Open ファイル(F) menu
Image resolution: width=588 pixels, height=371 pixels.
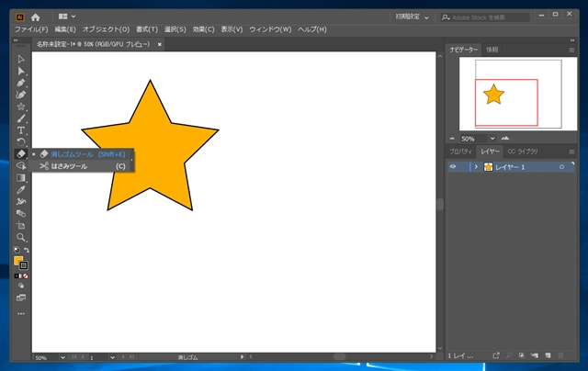coord(31,29)
